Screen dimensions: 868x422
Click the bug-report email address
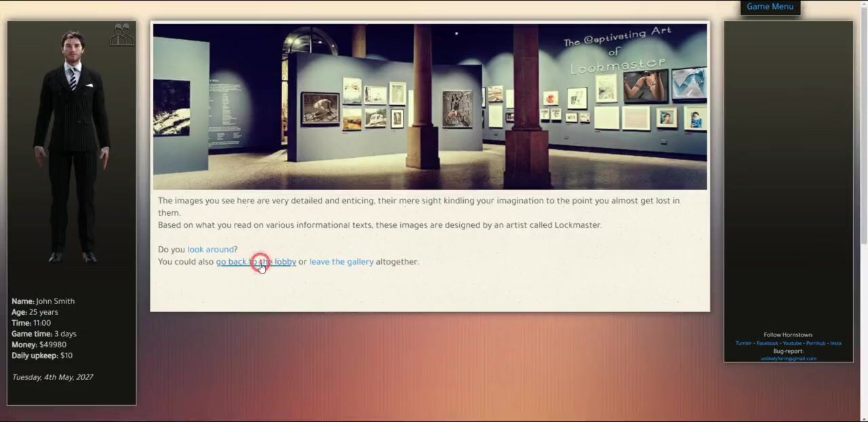[x=788, y=359]
